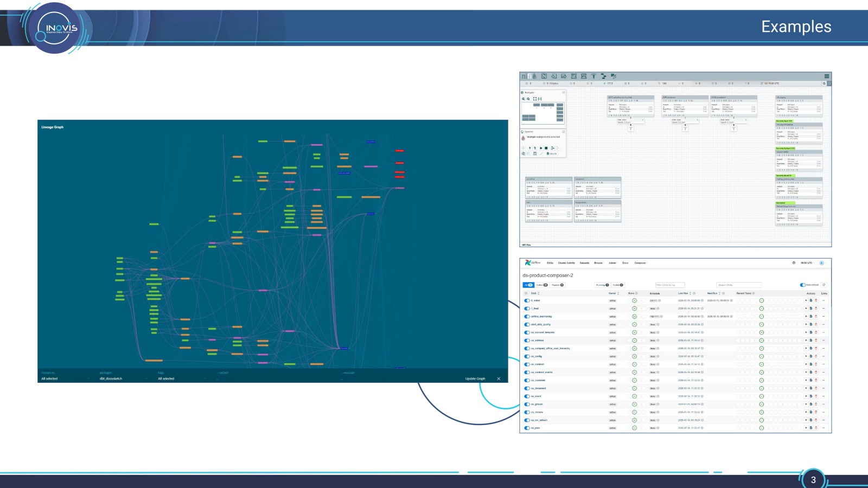The width and height of the screenshot is (868, 488).
Task: Click the Filter DAGs by tag field
Action: coord(670,285)
